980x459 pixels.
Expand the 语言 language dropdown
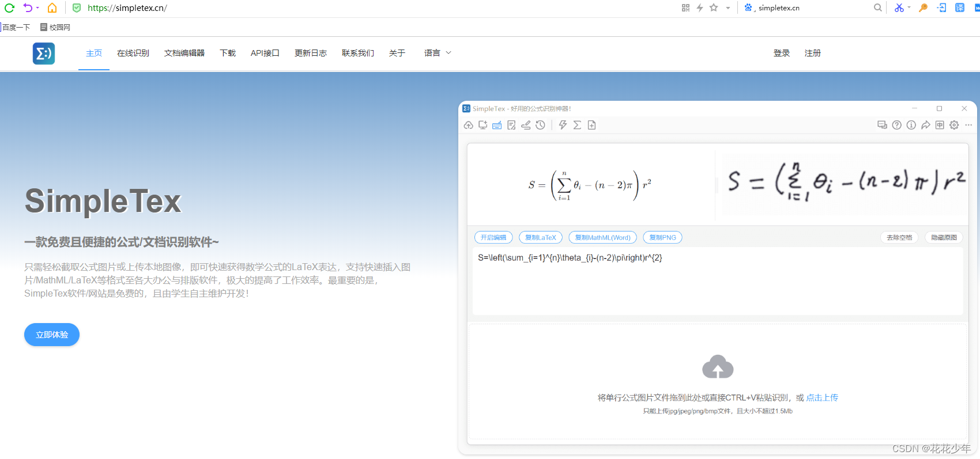(438, 53)
